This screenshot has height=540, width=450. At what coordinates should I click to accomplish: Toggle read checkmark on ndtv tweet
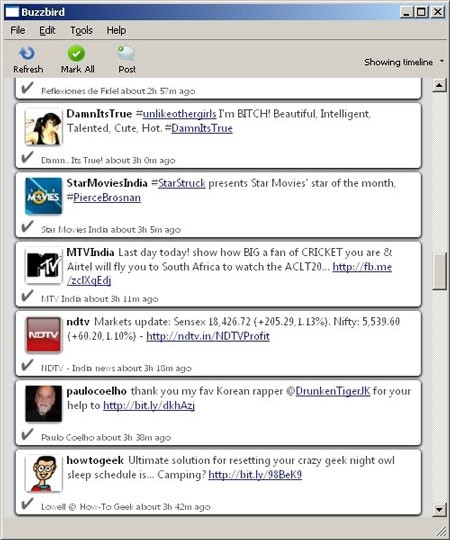(27, 365)
